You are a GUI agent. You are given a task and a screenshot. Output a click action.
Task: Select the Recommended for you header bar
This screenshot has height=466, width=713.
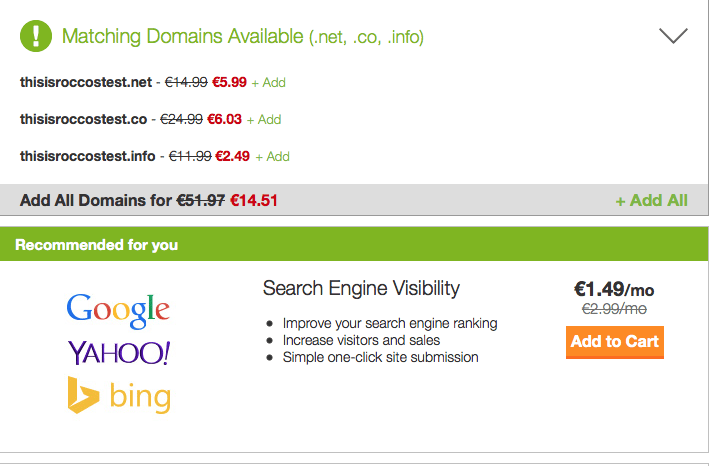pyautogui.click(x=354, y=244)
